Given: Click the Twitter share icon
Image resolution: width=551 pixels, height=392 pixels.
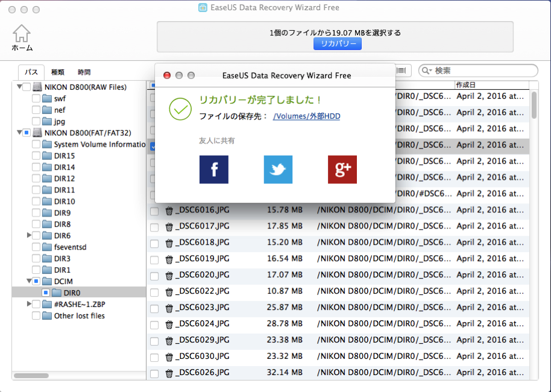Looking at the screenshot, I should pos(278,169).
